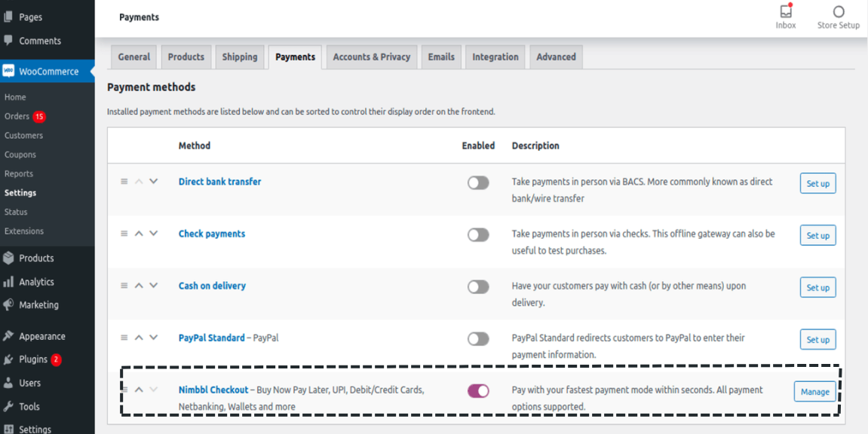The width and height of the screenshot is (868, 434).
Task: Enable Direct bank transfer toggle
Action: pos(478,183)
